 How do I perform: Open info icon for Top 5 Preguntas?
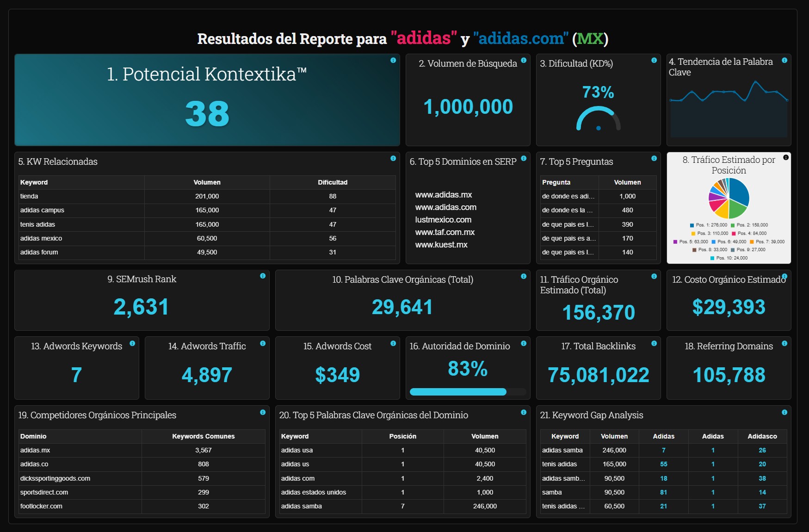click(654, 158)
